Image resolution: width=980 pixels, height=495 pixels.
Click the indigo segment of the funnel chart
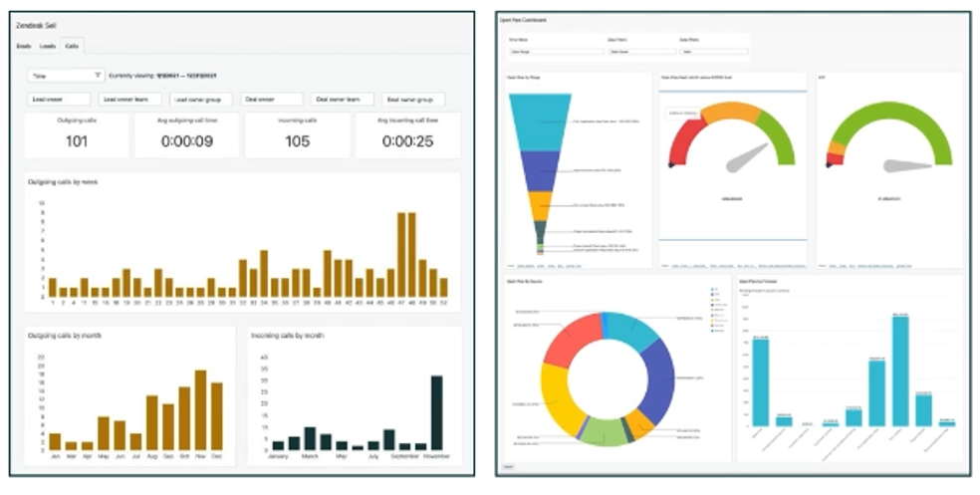coord(539,170)
